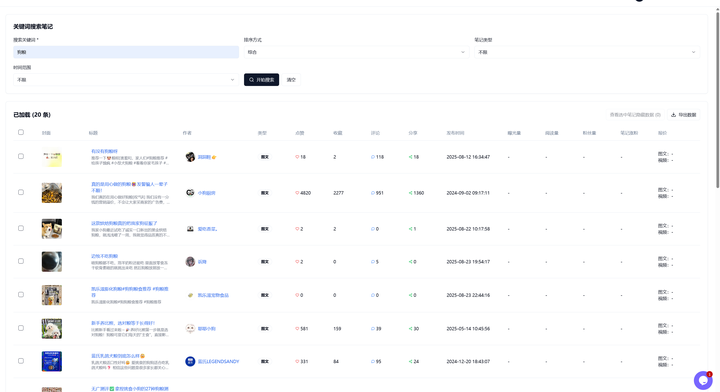Click the heart icon beside 331 likes
Screen dimensions: 720x392
point(297,362)
